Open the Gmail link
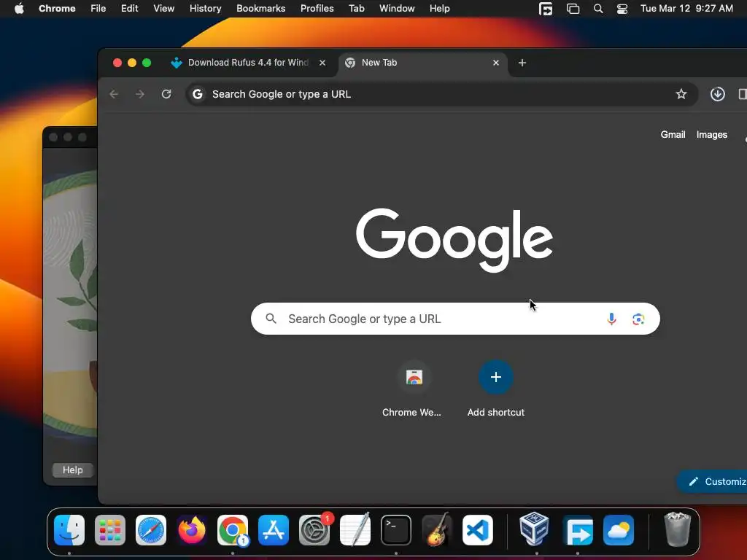The width and height of the screenshot is (747, 560). coord(673,135)
